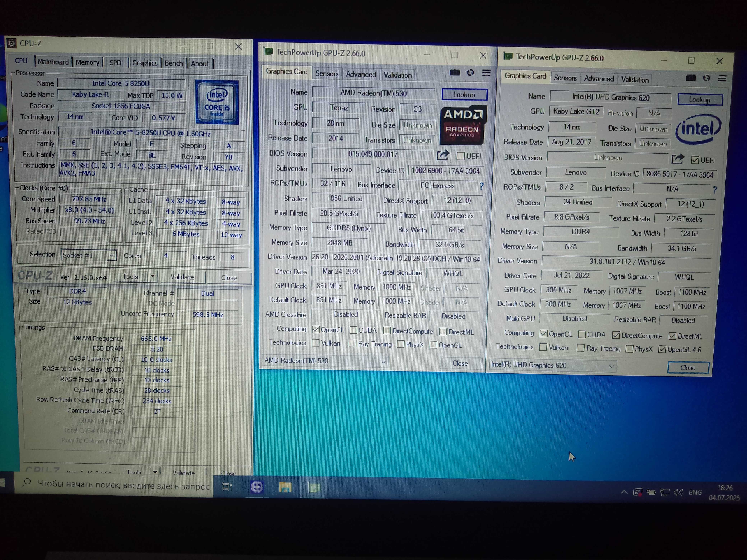This screenshot has height=560, width=747.
Task: Click Validate button in CPU-Z
Action: pos(182,277)
